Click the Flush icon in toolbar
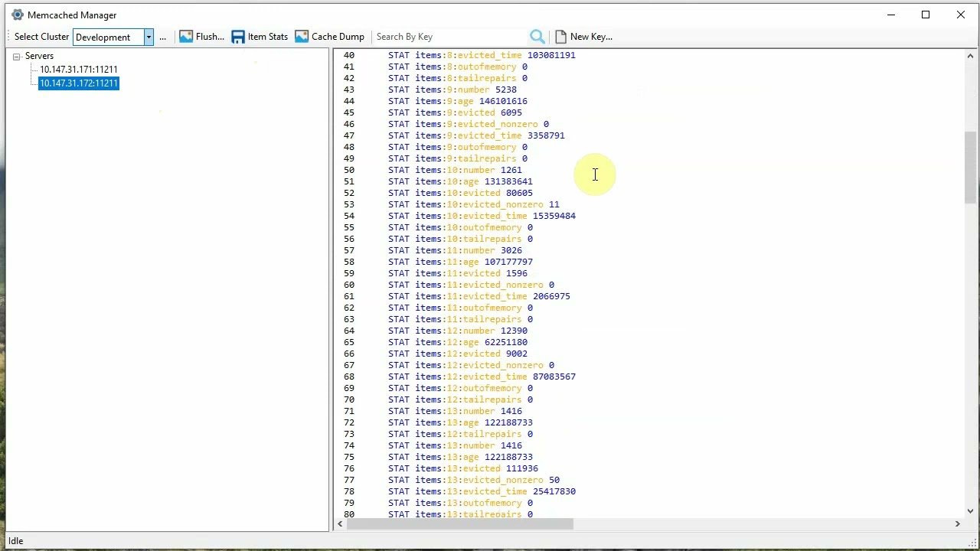Screen dimensions: 980x551 (x=186, y=37)
